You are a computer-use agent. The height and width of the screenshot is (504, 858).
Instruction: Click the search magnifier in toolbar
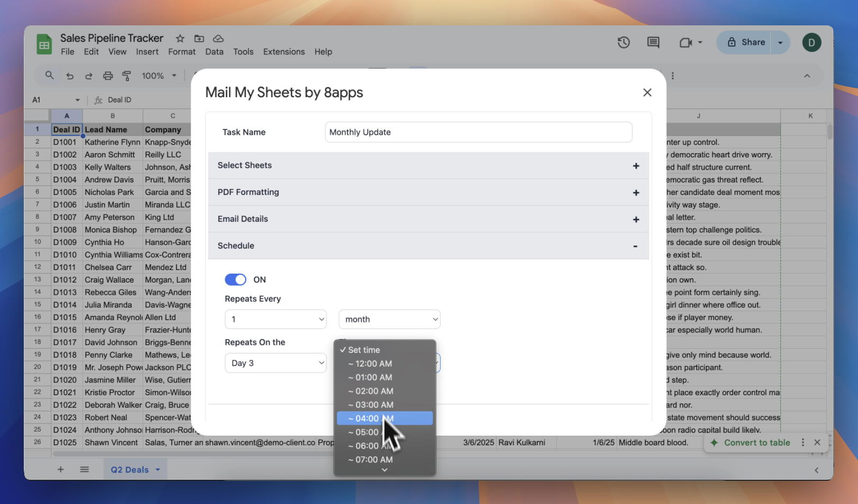pyautogui.click(x=50, y=76)
